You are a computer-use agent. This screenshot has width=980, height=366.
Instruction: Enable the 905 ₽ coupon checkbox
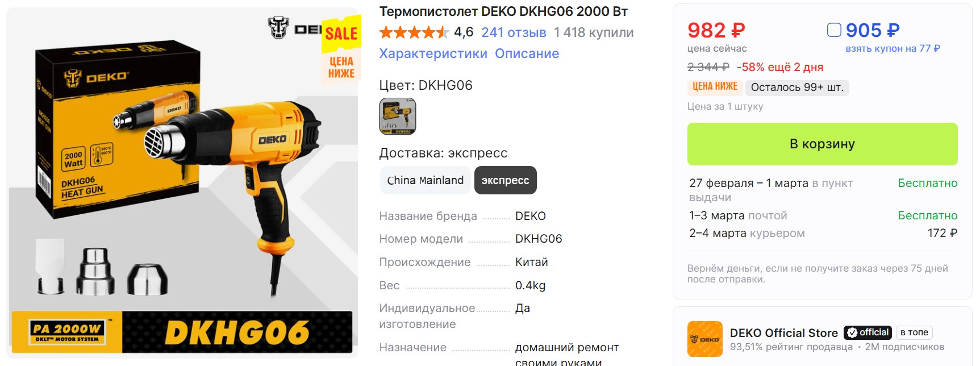pyautogui.click(x=833, y=30)
